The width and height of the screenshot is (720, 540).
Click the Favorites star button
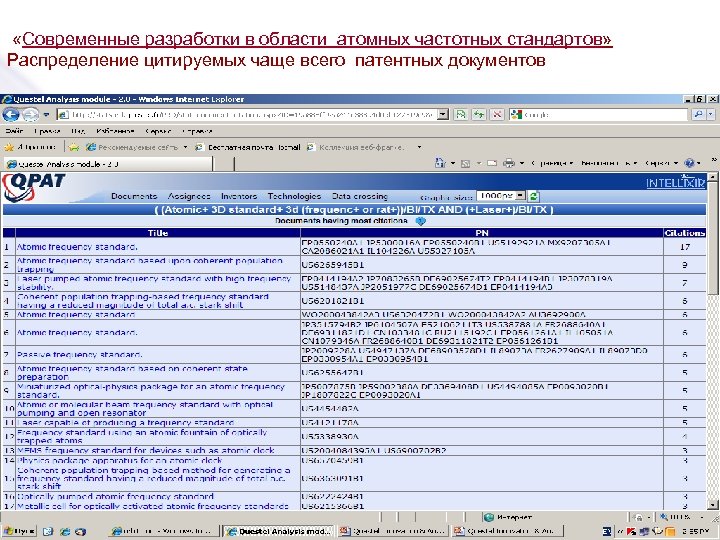[x=30, y=147]
